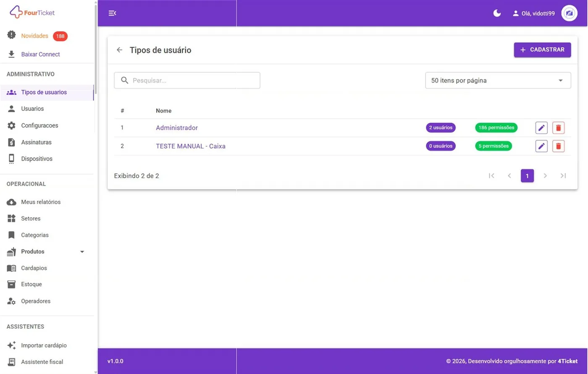Image resolution: width=588 pixels, height=374 pixels.
Task: Go to the next page of results
Action: (545, 175)
